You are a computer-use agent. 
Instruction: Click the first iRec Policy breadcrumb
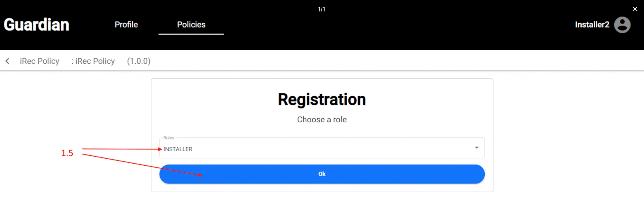point(39,61)
